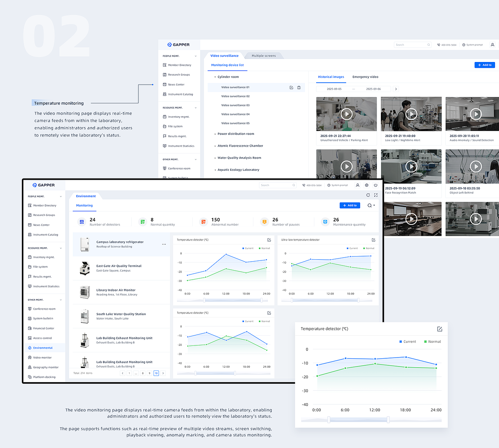Click Access control icon in Environment window sidebar

coord(30,338)
